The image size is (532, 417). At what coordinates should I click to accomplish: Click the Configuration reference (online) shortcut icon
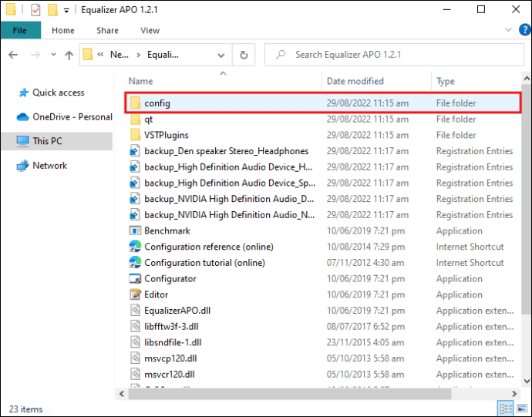tap(135, 247)
